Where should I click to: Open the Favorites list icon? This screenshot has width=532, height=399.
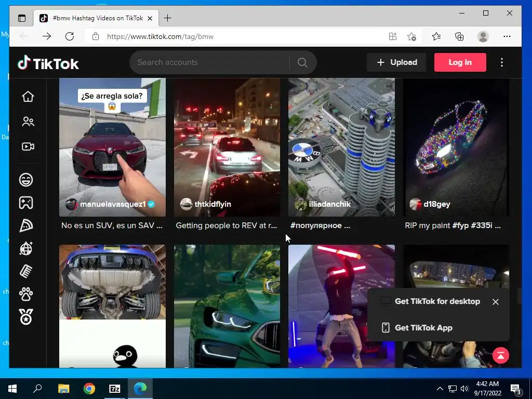click(x=436, y=36)
